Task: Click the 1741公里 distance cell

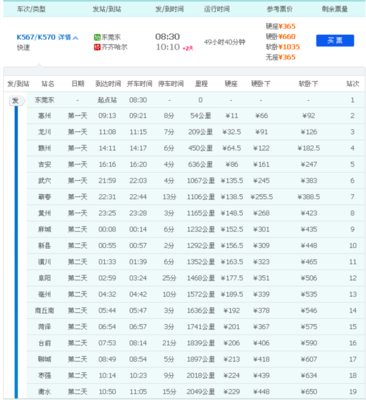Action: [x=201, y=327]
